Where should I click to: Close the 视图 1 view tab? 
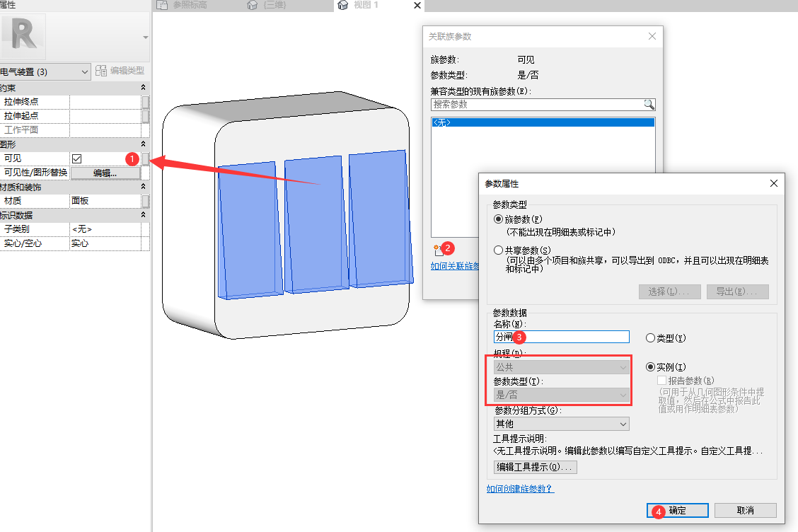click(x=417, y=5)
